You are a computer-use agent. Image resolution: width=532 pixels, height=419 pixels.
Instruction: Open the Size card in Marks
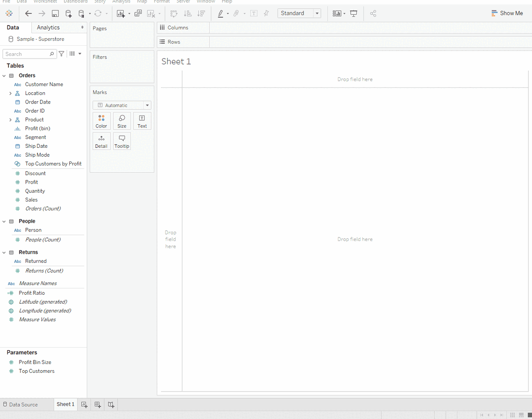(x=122, y=121)
